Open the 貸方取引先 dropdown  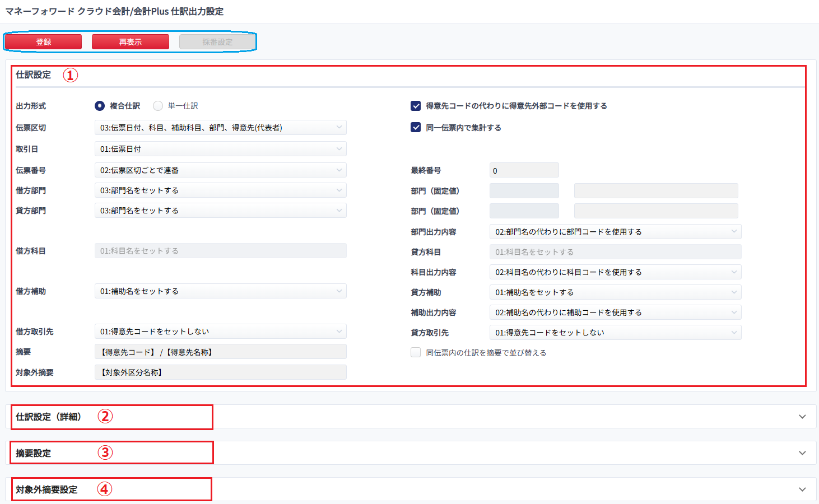pyautogui.click(x=615, y=333)
